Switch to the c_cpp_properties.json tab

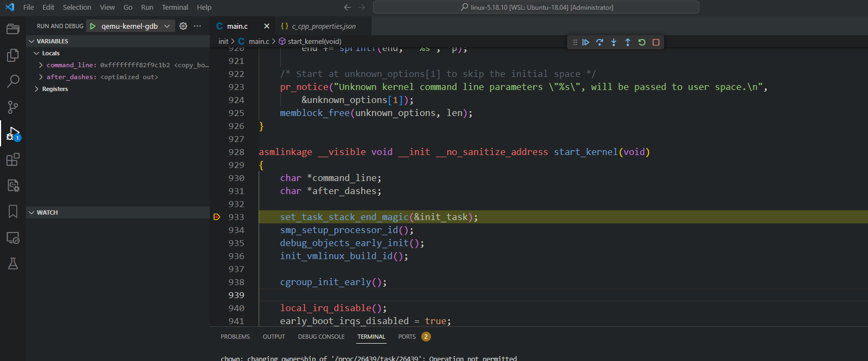[323, 26]
